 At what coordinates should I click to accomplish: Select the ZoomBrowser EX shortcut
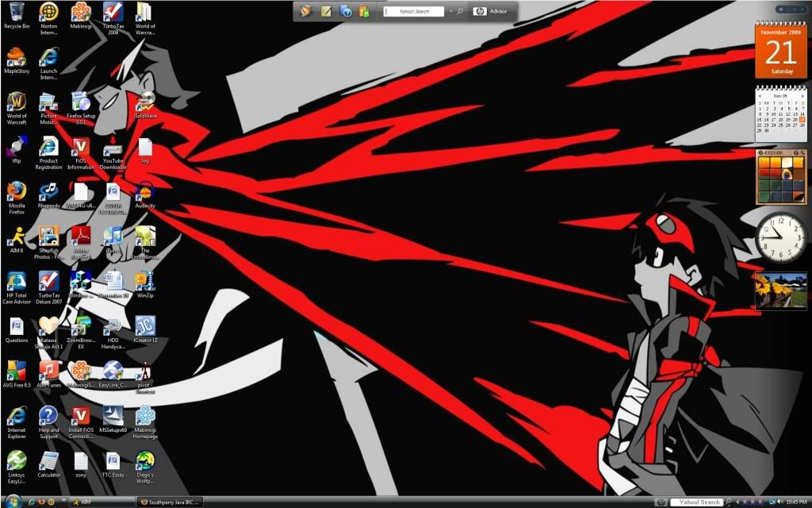coord(81,333)
